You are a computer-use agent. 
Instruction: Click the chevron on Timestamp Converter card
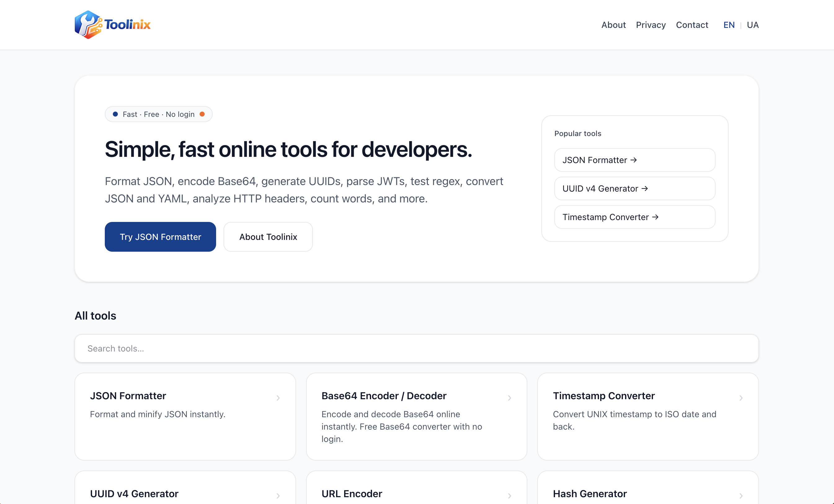click(x=741, y=398)
